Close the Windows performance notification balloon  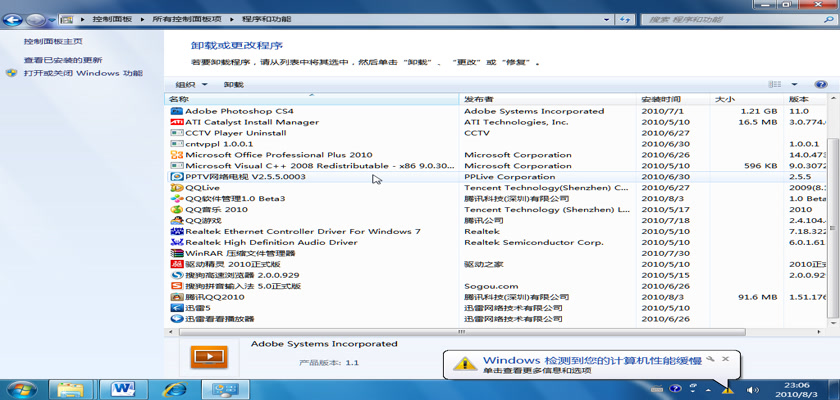click(x=725, y=358)
